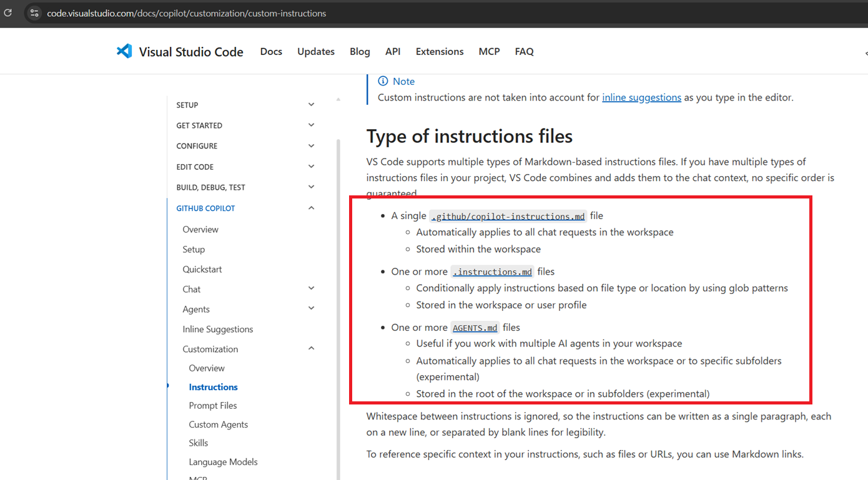Open the Customization sidebar entry
This screenshot has width=868, height=480.
(210, 349)
